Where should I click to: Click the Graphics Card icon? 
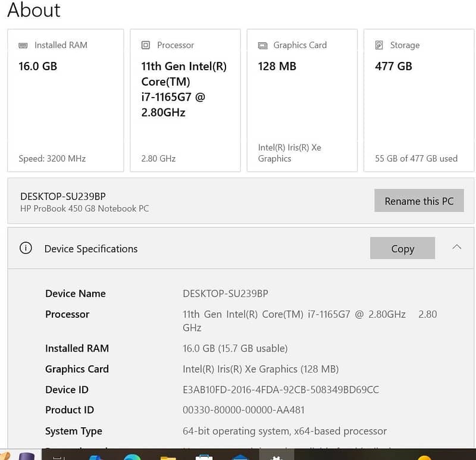262,45
